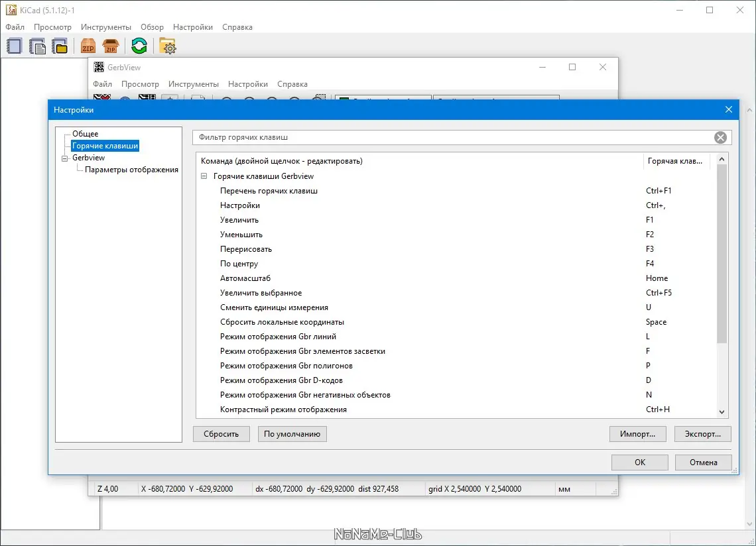Image resolution: width=756 pixels, height=546 pixels.
Task: Select Режим отображения Gbr элементов засветки row
Action: click(x=457, y=351)
